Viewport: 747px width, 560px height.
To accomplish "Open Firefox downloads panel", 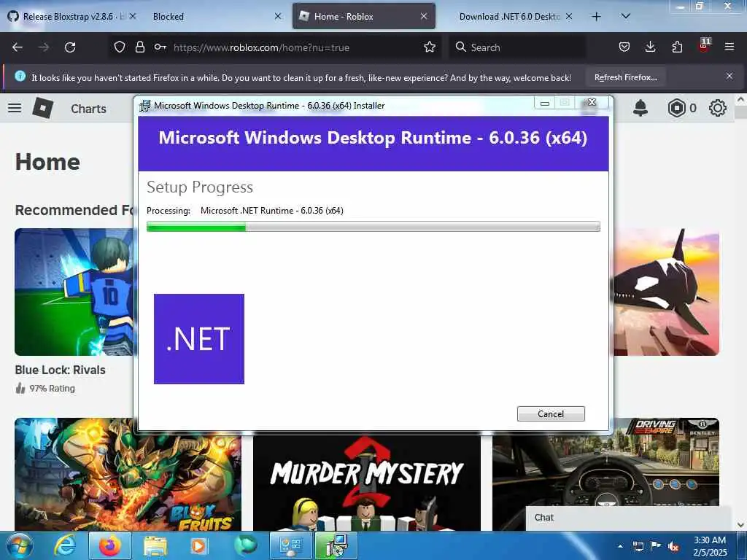I will coord(650,47).
